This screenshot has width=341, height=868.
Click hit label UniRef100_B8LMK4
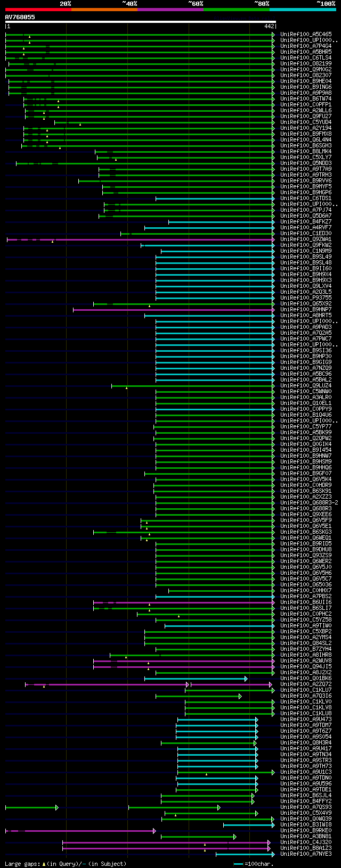click(306, 152)
